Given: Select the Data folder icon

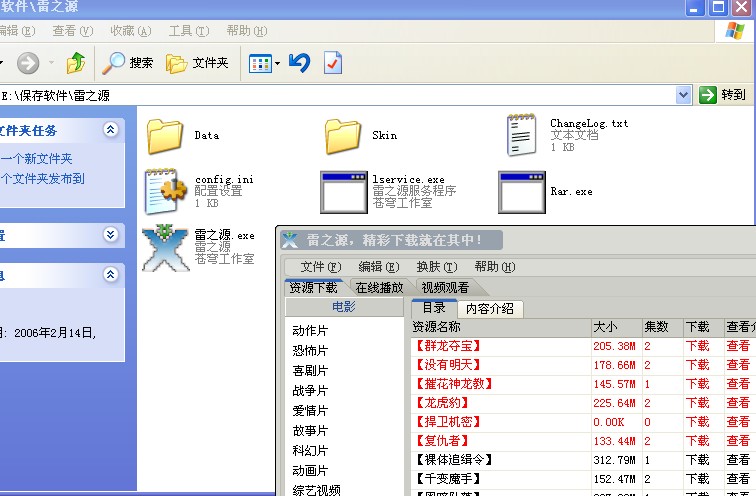Looking at the screenshot, I should click(x=164, y=136).
